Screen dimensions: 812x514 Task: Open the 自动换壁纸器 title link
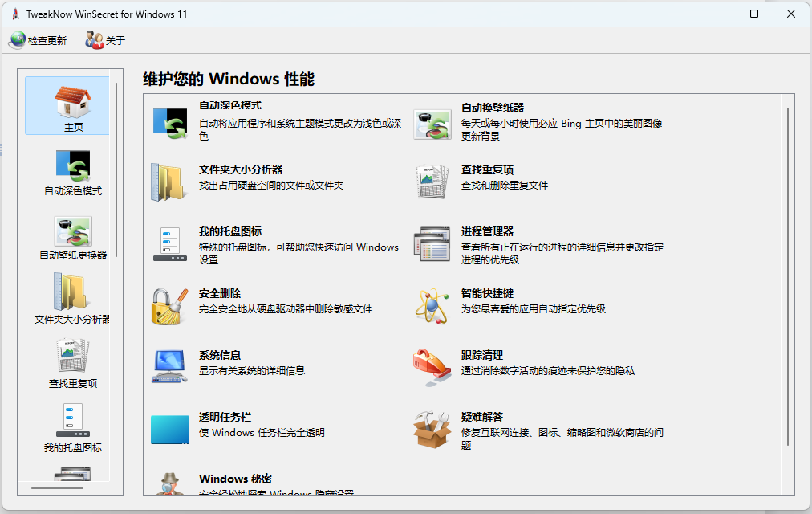pyautogui.click(x=493, y=108)
